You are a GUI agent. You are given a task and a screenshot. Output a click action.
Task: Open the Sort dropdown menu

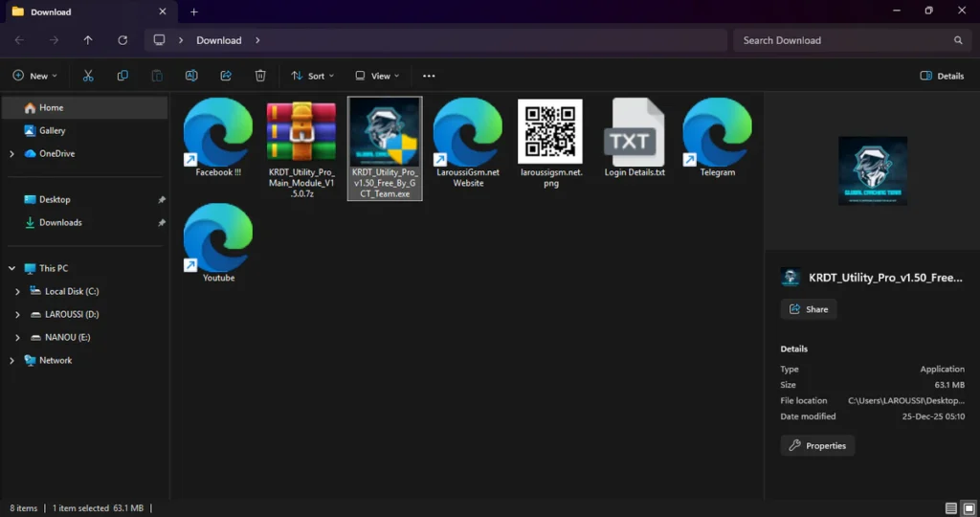(309, 76)
